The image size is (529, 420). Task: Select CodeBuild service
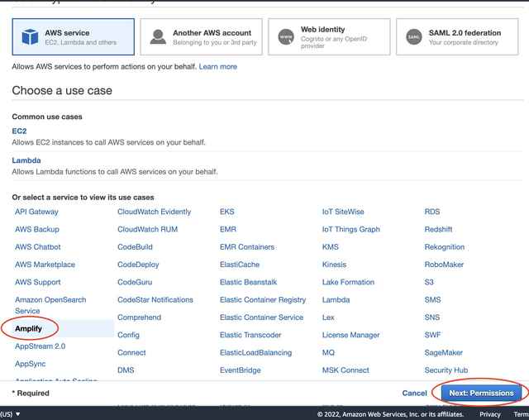tap(135, 246)
